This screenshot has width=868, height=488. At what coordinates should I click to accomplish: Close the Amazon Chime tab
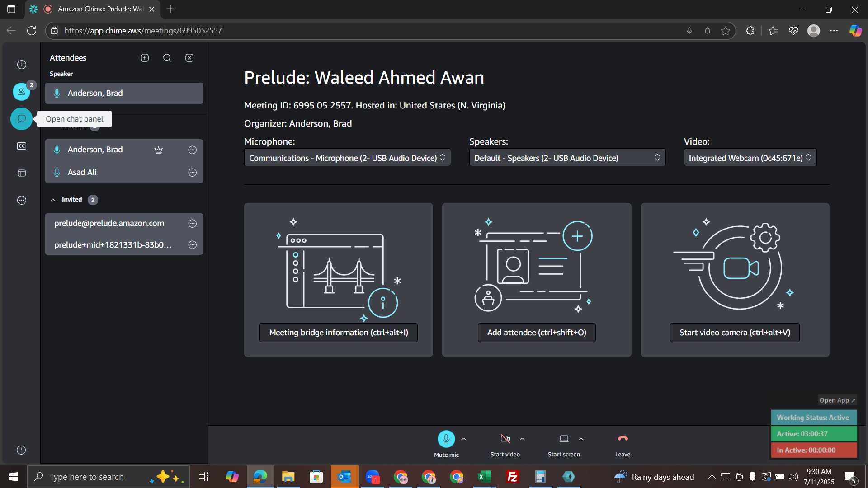152,9
